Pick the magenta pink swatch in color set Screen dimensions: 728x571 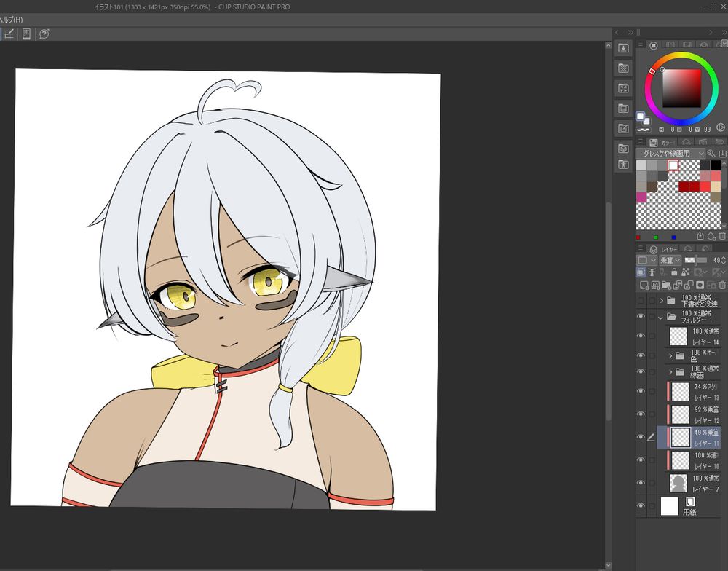pos(641,197)
